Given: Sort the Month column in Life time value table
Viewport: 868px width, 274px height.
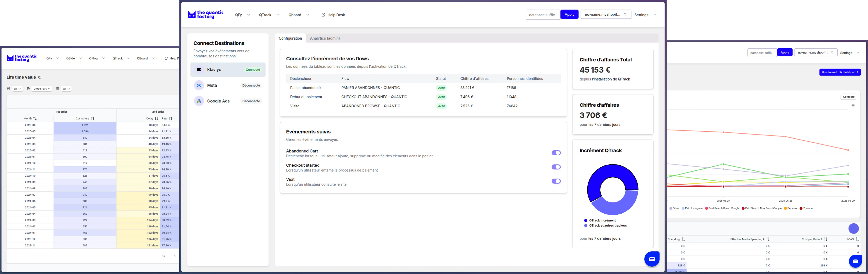Looking at the screenshot, I should pos(35,118).
